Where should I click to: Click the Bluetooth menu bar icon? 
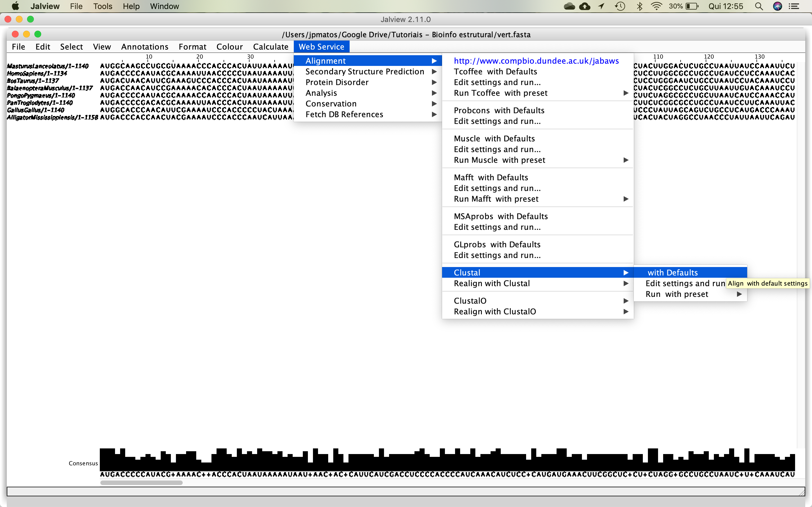pyautogui.click(x=639, y=6)
